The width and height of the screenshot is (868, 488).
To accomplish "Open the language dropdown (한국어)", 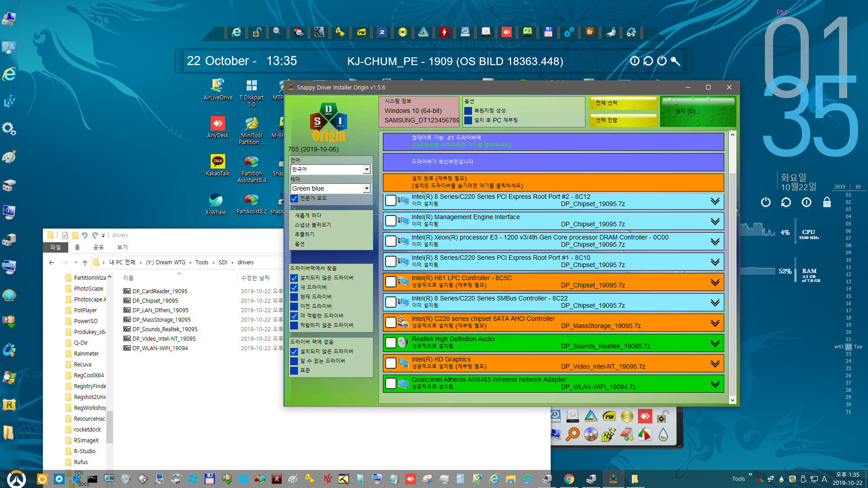I will [330, 169].
